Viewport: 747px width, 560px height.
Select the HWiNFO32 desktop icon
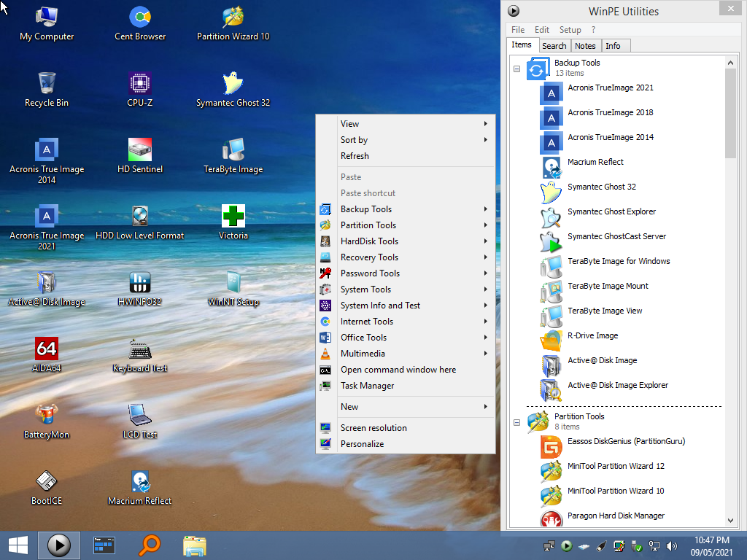tap(140, 289)
